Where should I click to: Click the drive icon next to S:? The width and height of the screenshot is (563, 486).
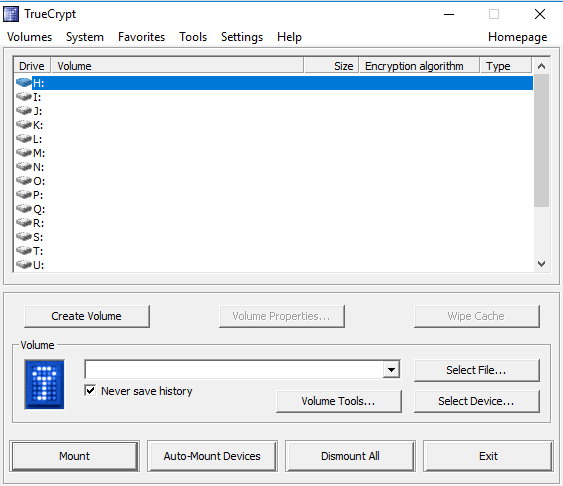pyautogui.click(x=24, y=237)
